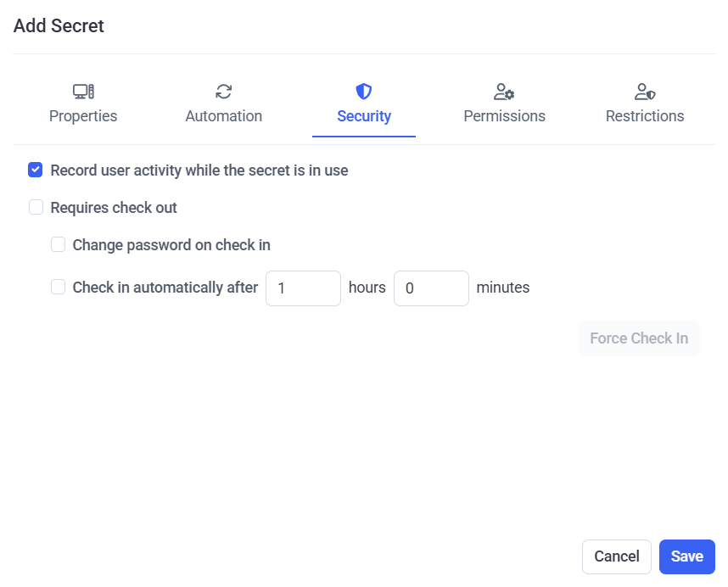The width and height of the screenshot is (728, 587).
Task: Click the Properties monitor icon
Action: (83, 92)
